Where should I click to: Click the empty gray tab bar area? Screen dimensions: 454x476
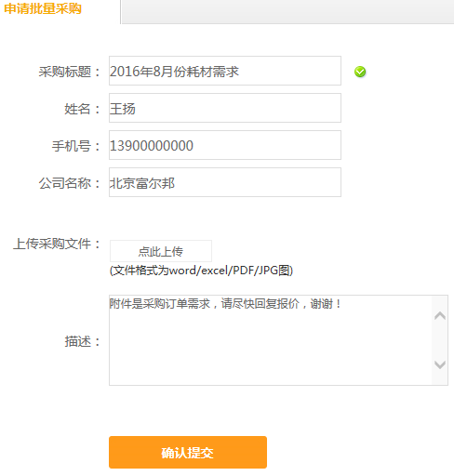[x=287, y=11]
